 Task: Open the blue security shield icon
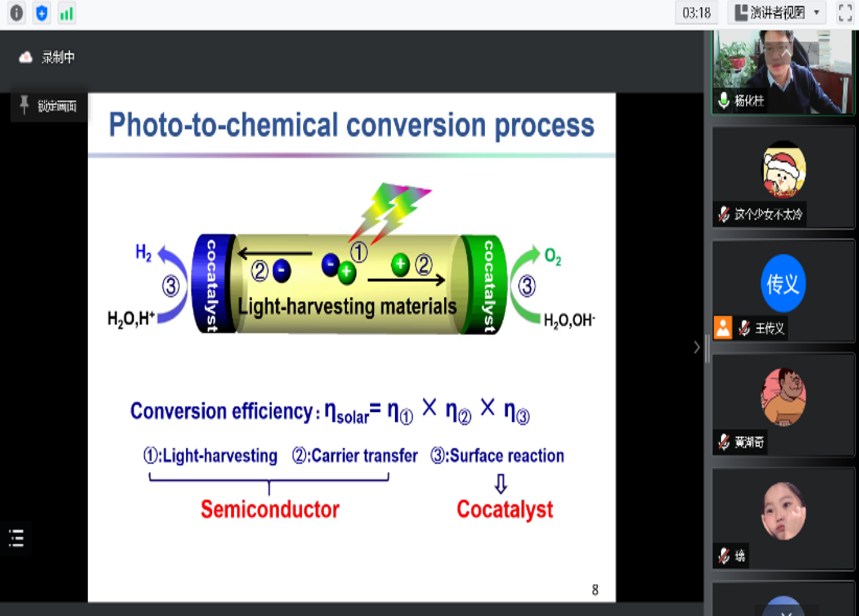pos(42,13)
